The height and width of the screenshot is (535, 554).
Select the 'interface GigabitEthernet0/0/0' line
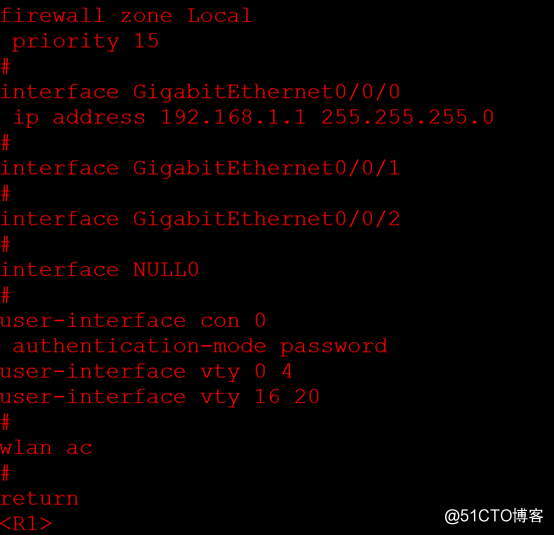200,92
